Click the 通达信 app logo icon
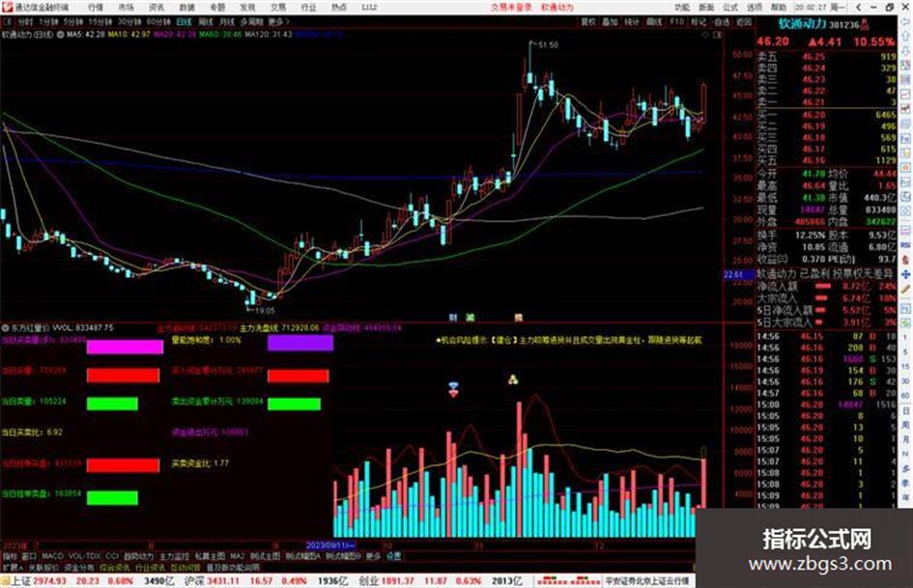913x588 pixels. pos(7,8)
